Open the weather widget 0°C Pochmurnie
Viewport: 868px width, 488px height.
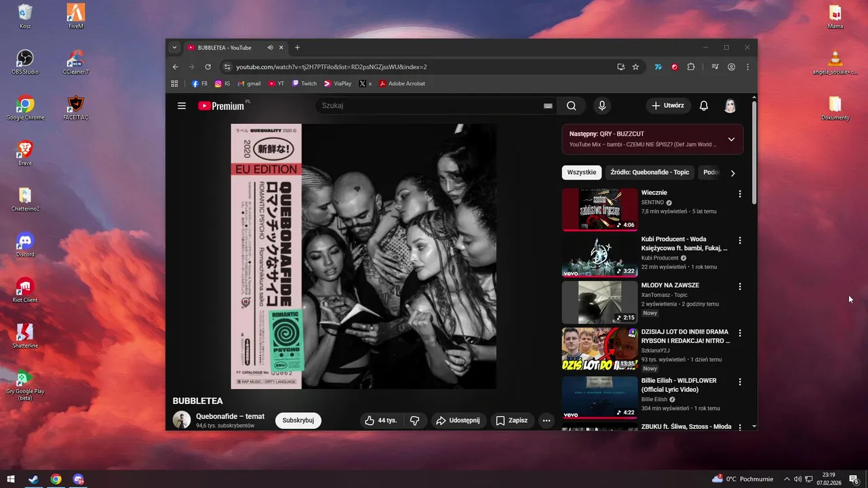[x=743, y=479]
